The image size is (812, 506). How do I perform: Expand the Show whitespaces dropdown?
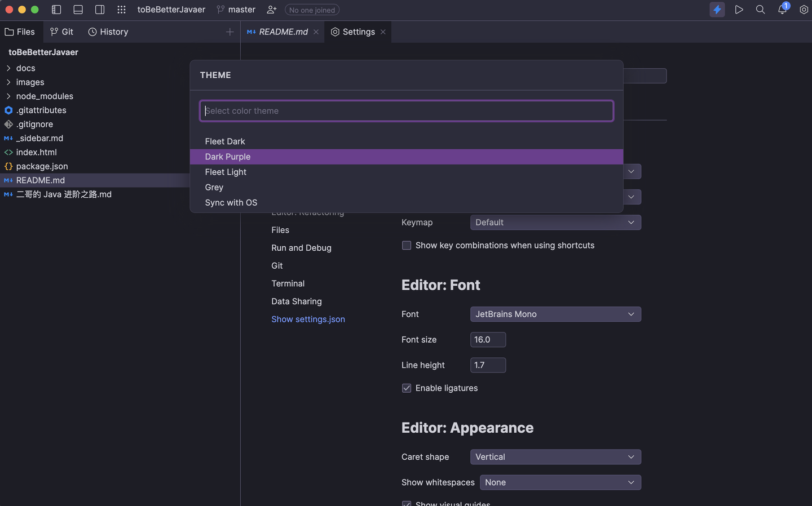(x=560, y=482)
